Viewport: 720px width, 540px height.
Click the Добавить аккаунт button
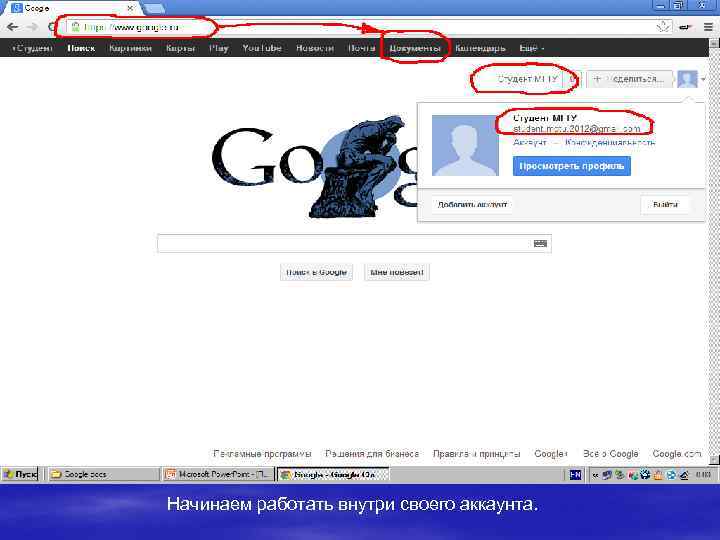tap(472, 204)
